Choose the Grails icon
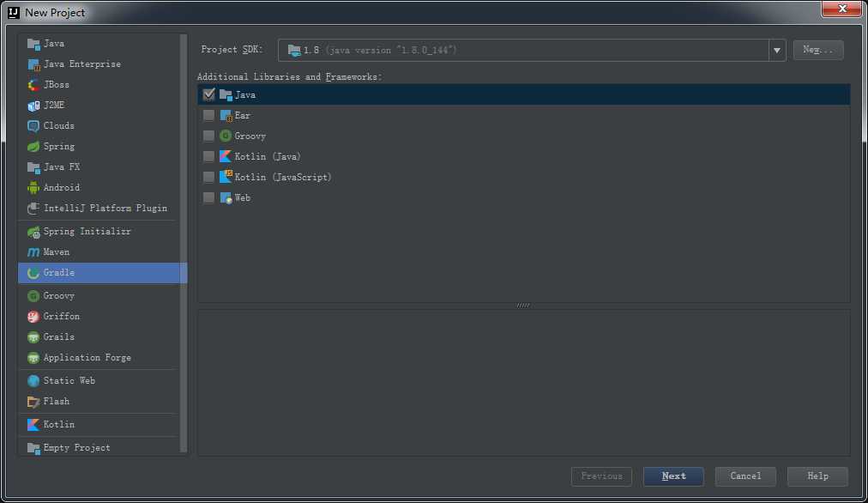Viewport: 868px width, 503px height. [33, 336]
